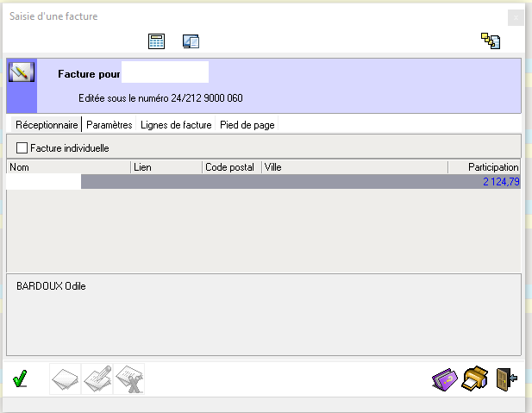Open the Lignes de facture tab
The width and height of the screenshot is (532, 413).
(x=176, y=125)
